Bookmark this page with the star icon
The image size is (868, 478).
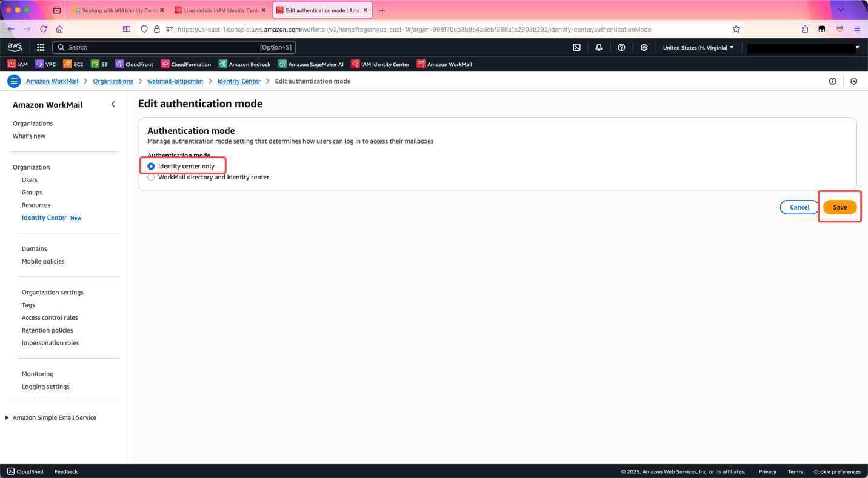pos(736,29)
